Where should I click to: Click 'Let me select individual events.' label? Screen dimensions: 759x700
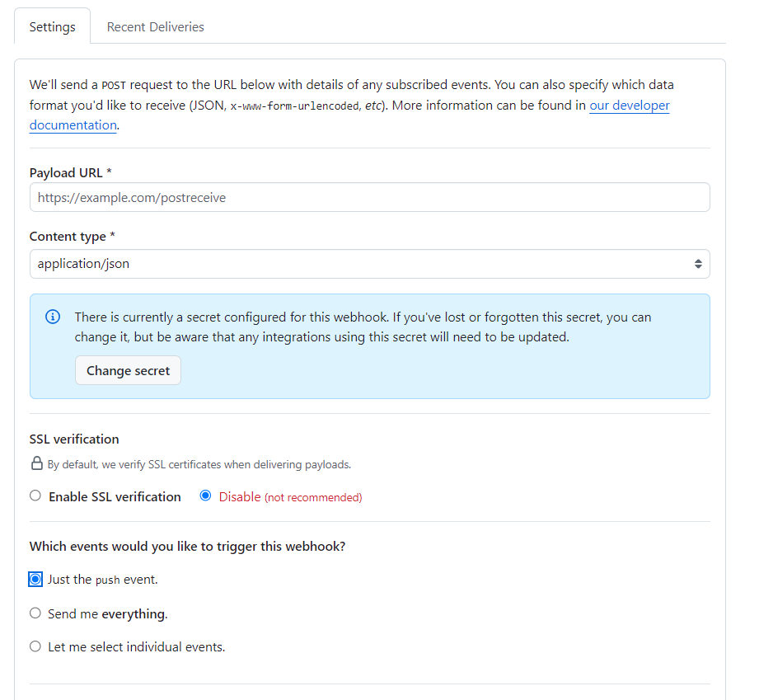tap(137, 646)
